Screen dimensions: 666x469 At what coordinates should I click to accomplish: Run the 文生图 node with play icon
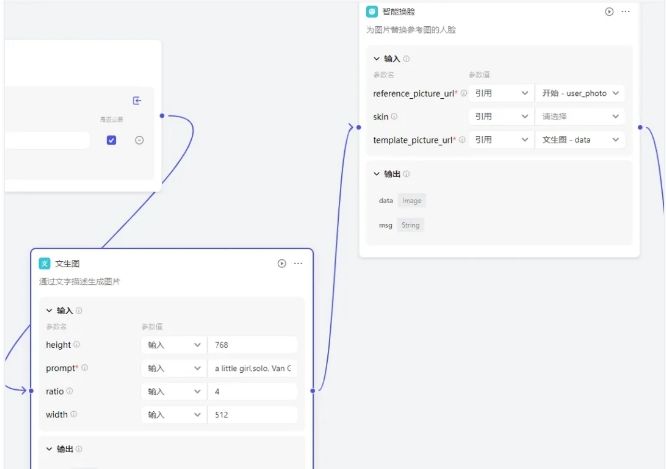[x=282, y=263]
